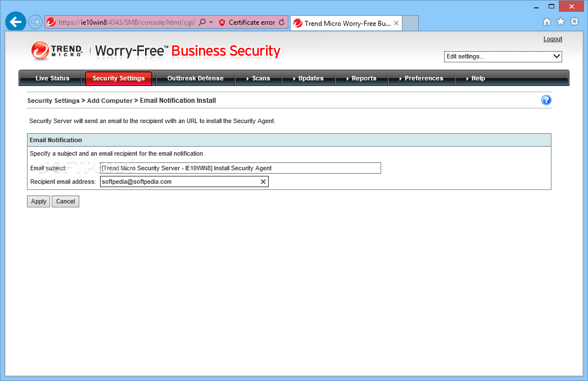Click the Email Notification section header
The height and width of the screenshot is (381, 588).
coord(289,140)
